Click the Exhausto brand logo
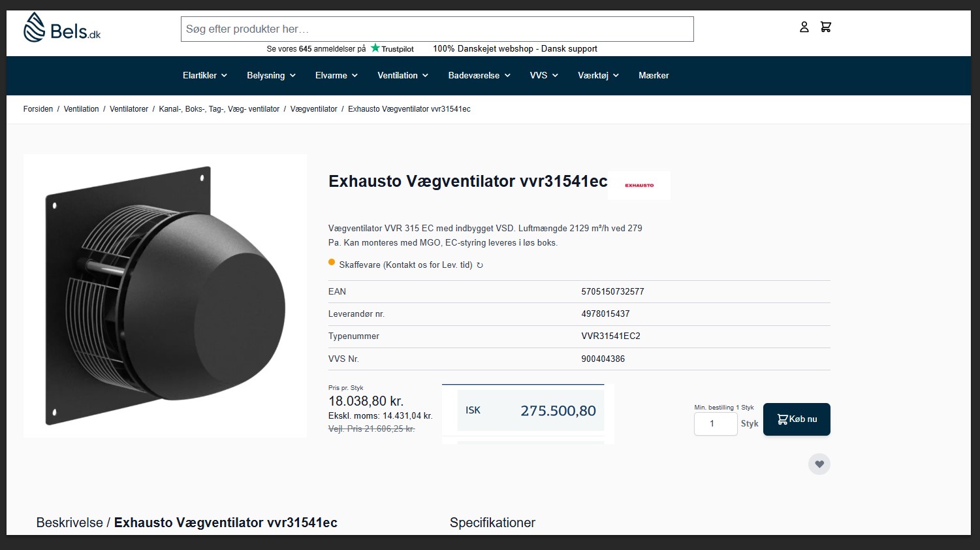 click(x=639, y=186)
